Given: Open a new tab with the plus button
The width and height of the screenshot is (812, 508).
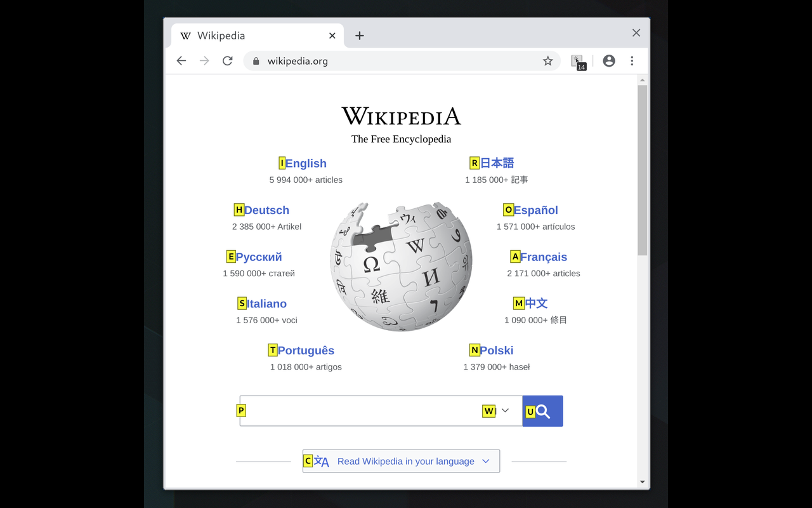Looking at the screenshot, I should [x=360, y=36].
